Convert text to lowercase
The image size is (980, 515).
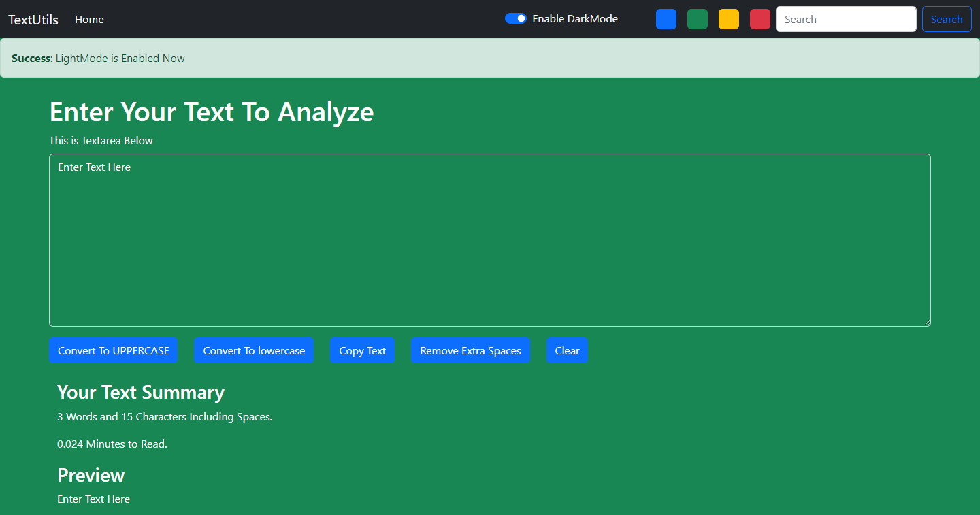254,350
